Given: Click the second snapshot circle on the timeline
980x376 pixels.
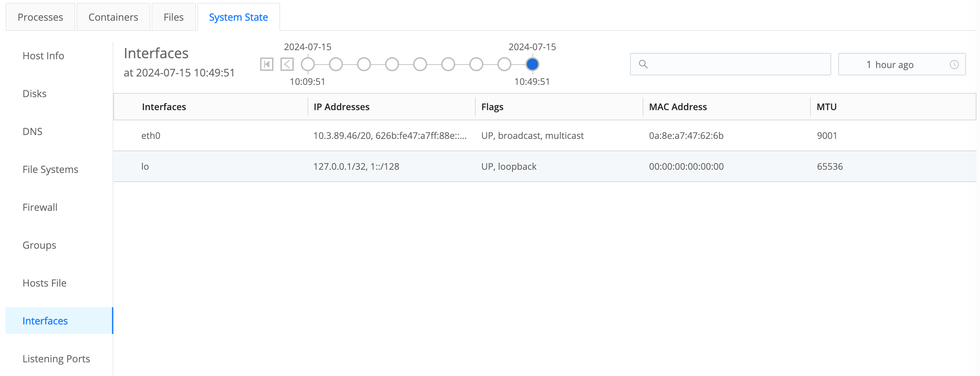Looking at the screenshot, I should tap(336, 64).
